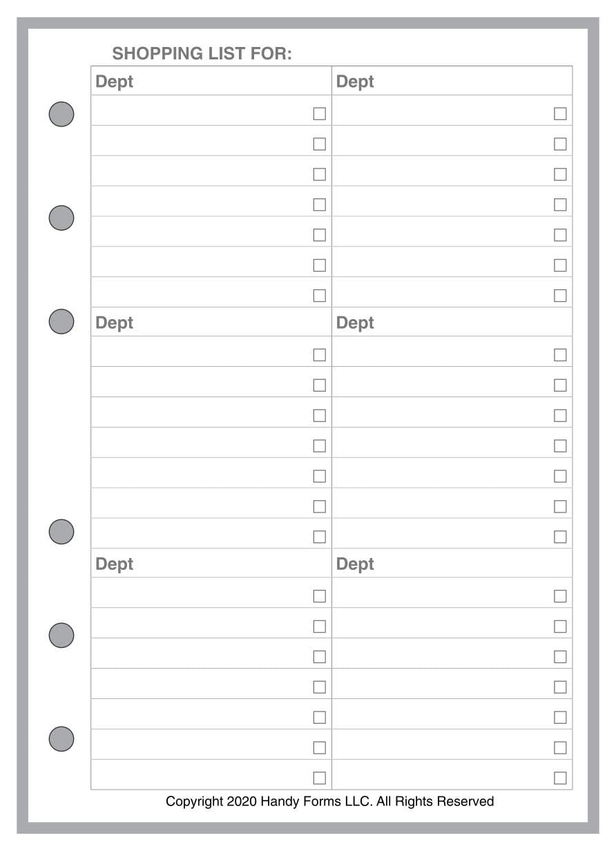The width and height of the screenshot is (616, 851).
Task: Click the first item line under top-left Dept
Action: tap(200, 112)
